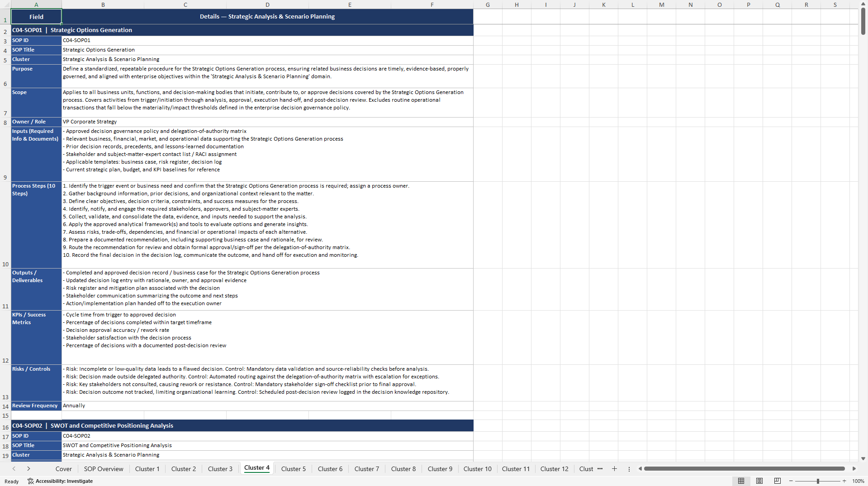The image size is (868, 486).
Task: Select column G header
Action: 488,5
